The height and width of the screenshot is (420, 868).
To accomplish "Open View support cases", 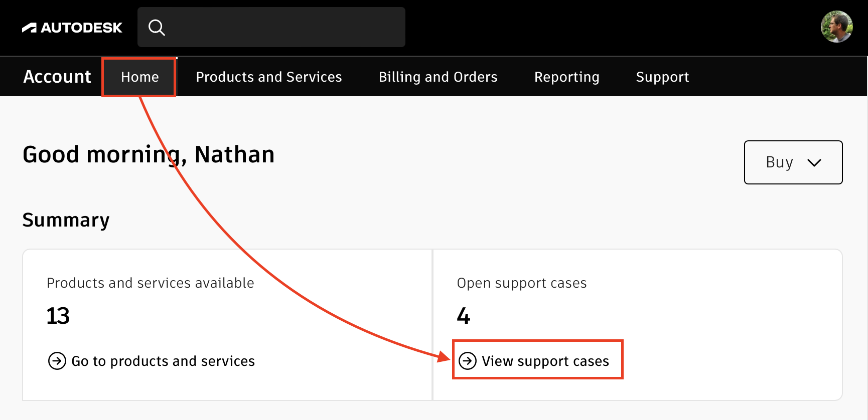I will [545, 360].
